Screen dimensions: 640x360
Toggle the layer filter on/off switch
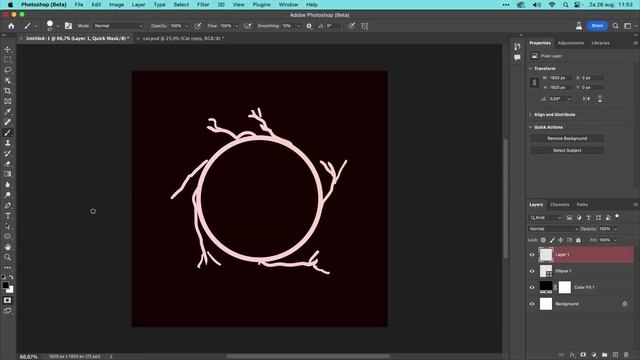(617, 217)
